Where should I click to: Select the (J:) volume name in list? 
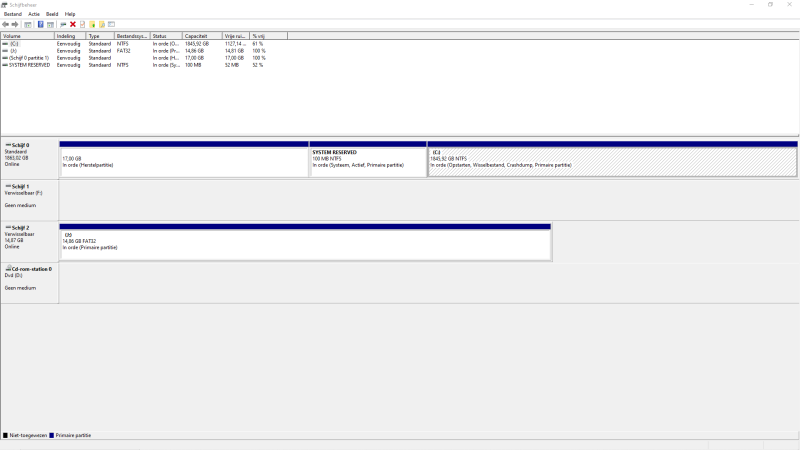click(13, 51)
